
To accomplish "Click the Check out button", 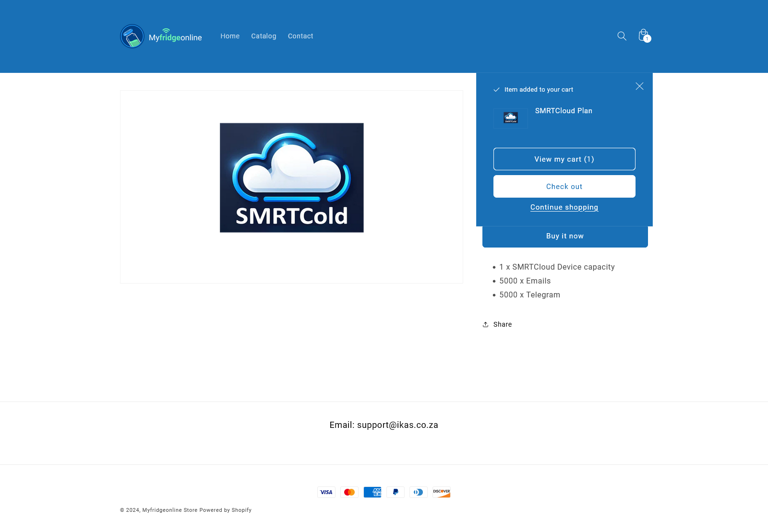I will (x=564, y=187).
